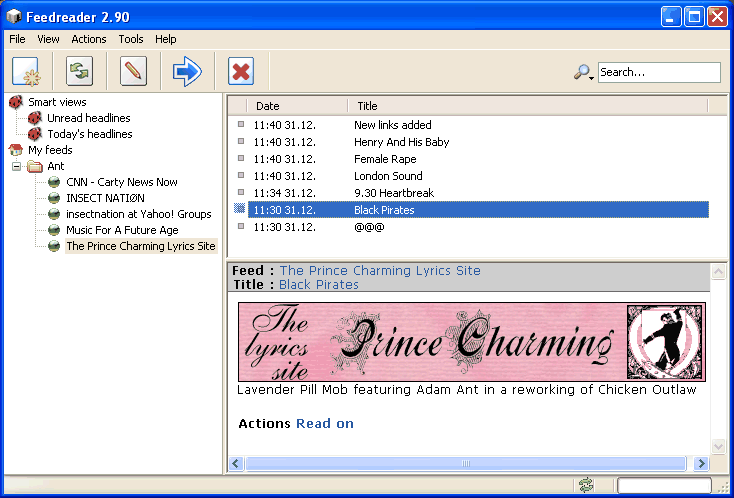Select Today's headlines smart view

[x=89, y=134]
